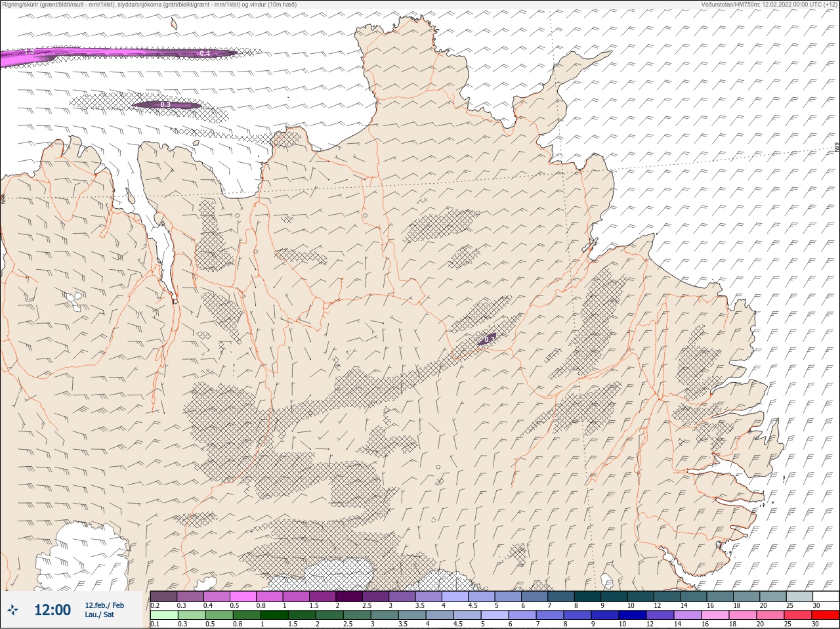Click the 0.4 label in the pink precipitation band
The image size is (840, 629).
point(205,53)
